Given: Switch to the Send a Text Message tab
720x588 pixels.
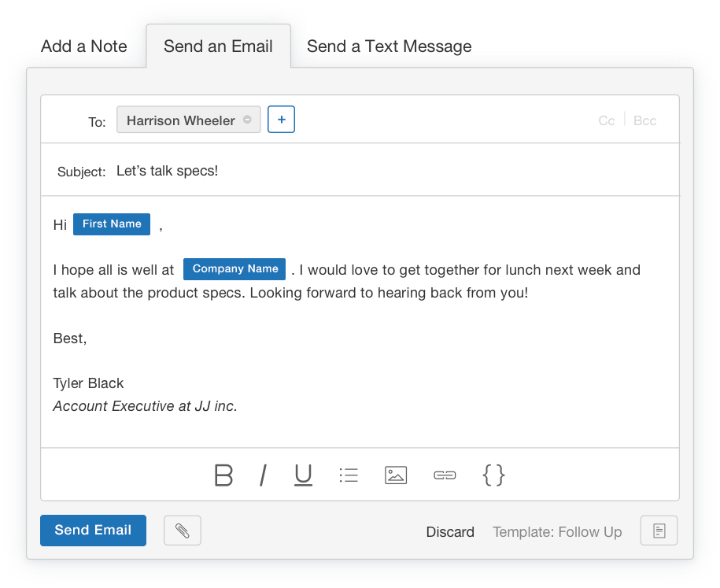Looking at the screenshot, I should pyautogui.click(x=388, y=46).
